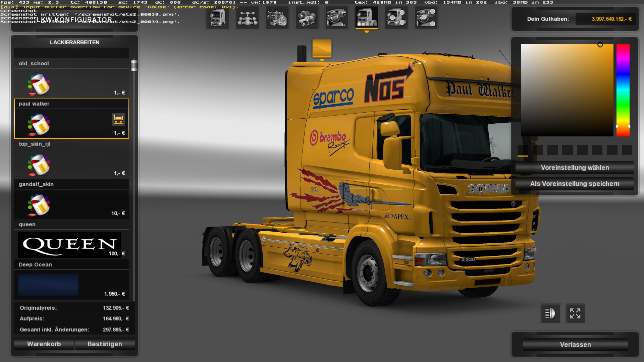This screenshot has height=362, width=644.
Task: Open the transmission selection category
Action: [307, 18]
